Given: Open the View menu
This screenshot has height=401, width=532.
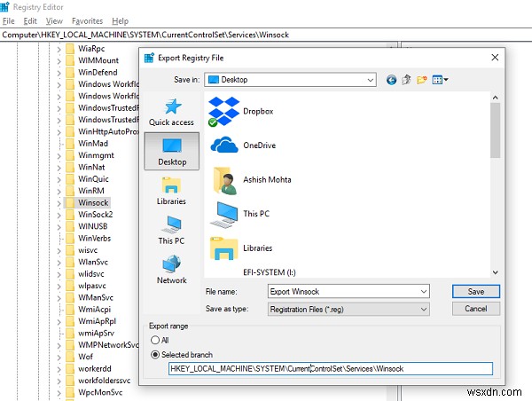Looking at the screenshot, I should (x=54, y=21).
